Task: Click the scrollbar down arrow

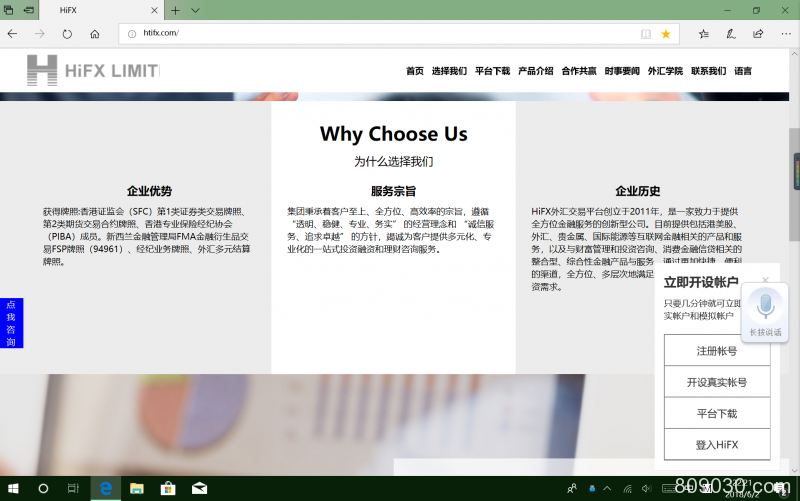Action: 794,471
